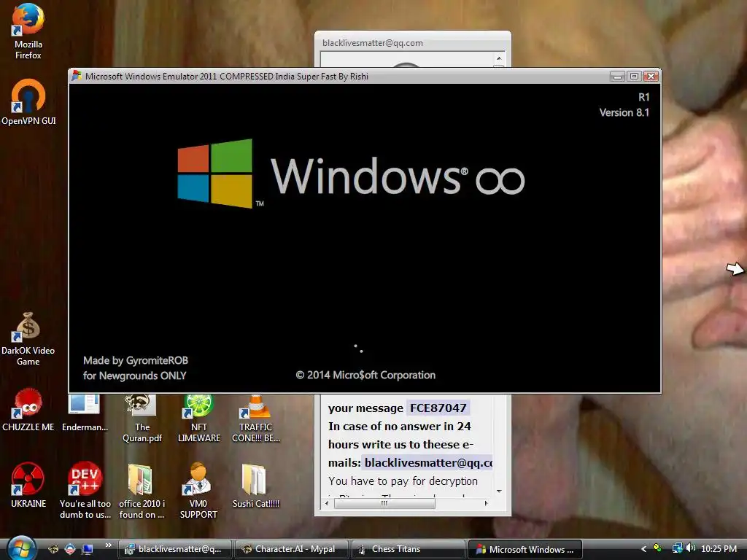
Task: Click the Windows four-color logo in emulator
Action: pos(215,174)
